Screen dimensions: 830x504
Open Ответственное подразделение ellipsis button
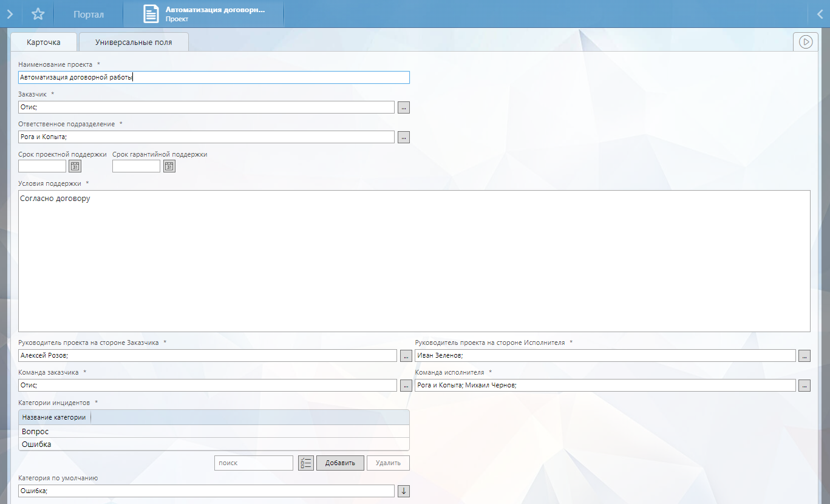404,137
